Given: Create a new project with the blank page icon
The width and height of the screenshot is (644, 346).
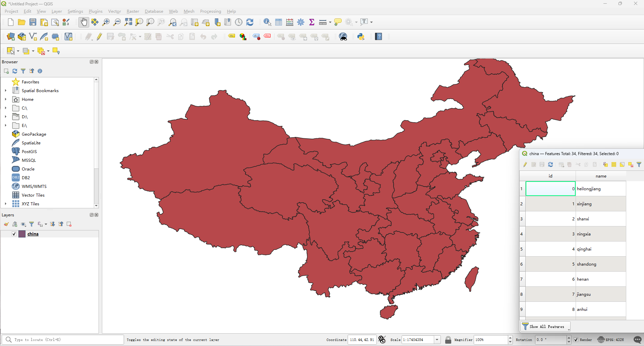Looking at the screenshot, I should [11, 22].
